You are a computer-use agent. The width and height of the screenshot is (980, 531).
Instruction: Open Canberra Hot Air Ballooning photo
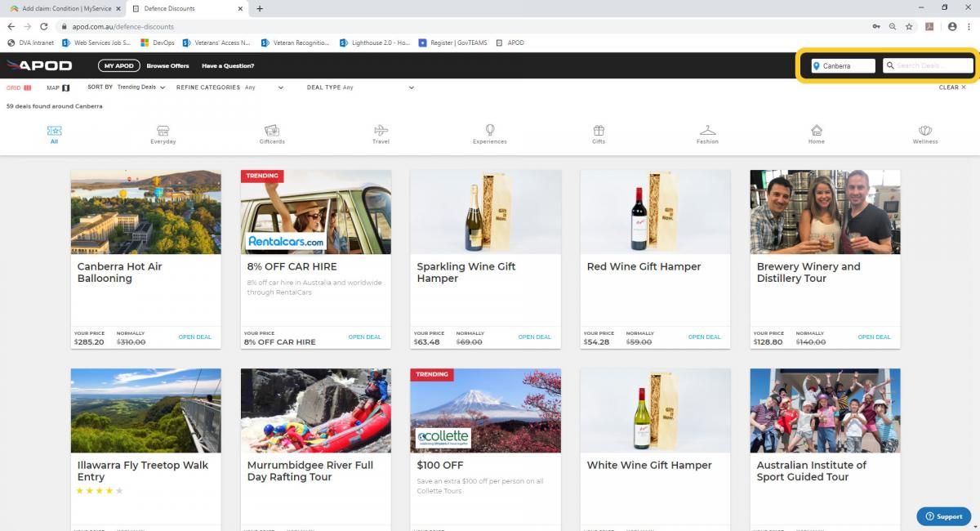[x=146, y=212]
